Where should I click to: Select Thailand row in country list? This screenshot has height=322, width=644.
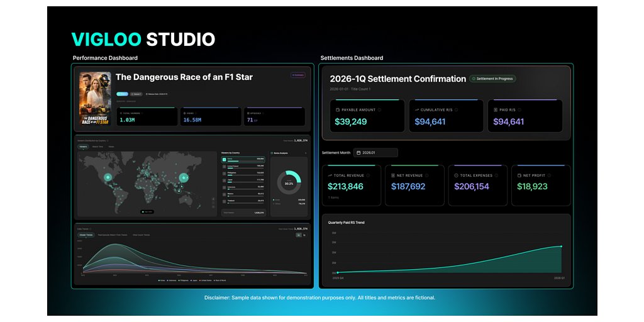tap(243, 201)
